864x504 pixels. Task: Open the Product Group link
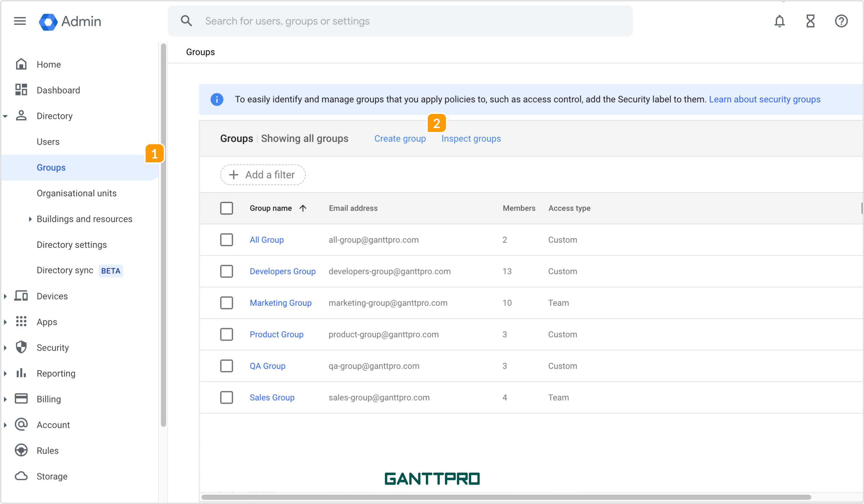(276, 334)
